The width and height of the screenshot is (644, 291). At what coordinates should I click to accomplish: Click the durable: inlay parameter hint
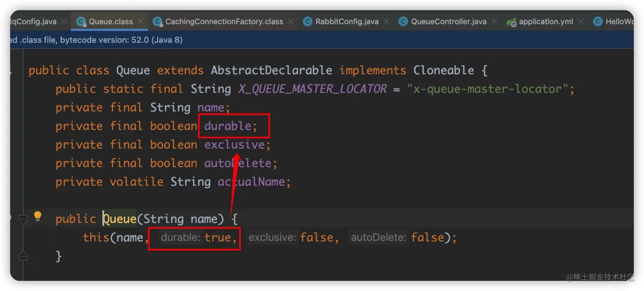[180, 237]
